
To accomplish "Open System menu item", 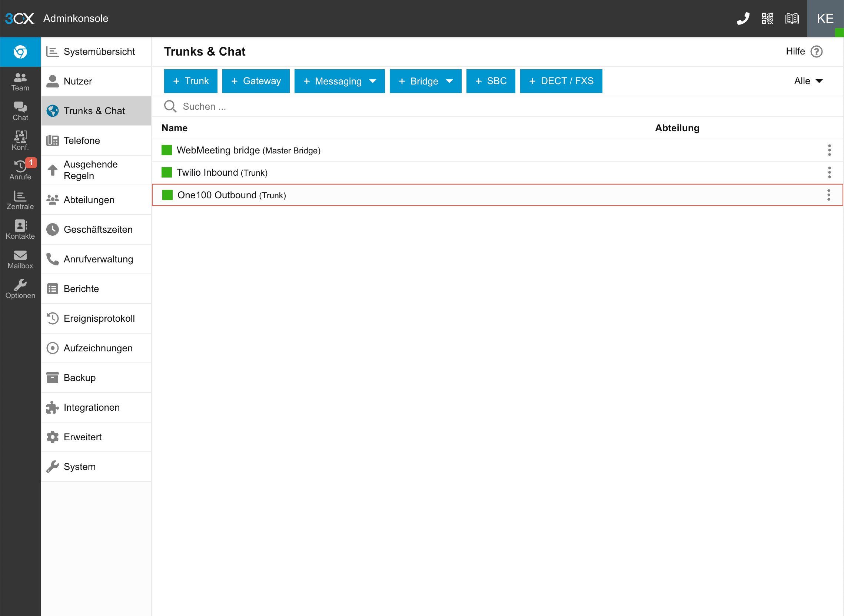I will [96, 467].
